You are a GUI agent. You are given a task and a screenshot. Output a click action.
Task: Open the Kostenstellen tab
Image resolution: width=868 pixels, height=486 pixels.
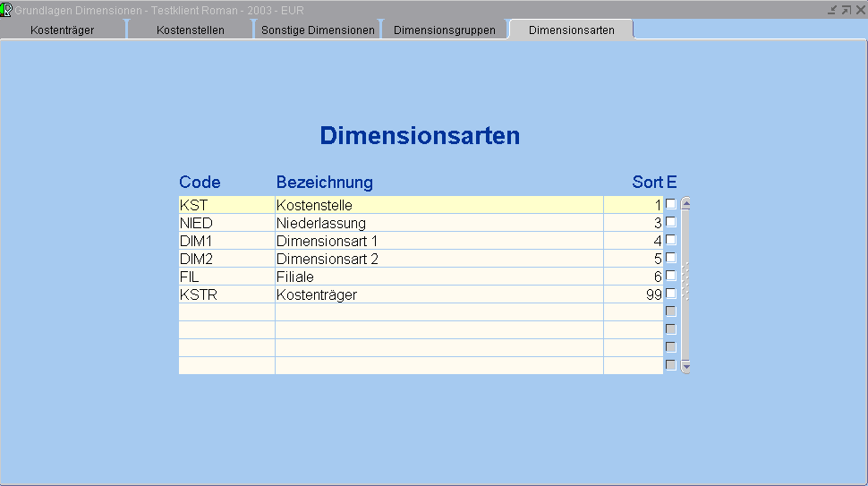tap(190, 30)
